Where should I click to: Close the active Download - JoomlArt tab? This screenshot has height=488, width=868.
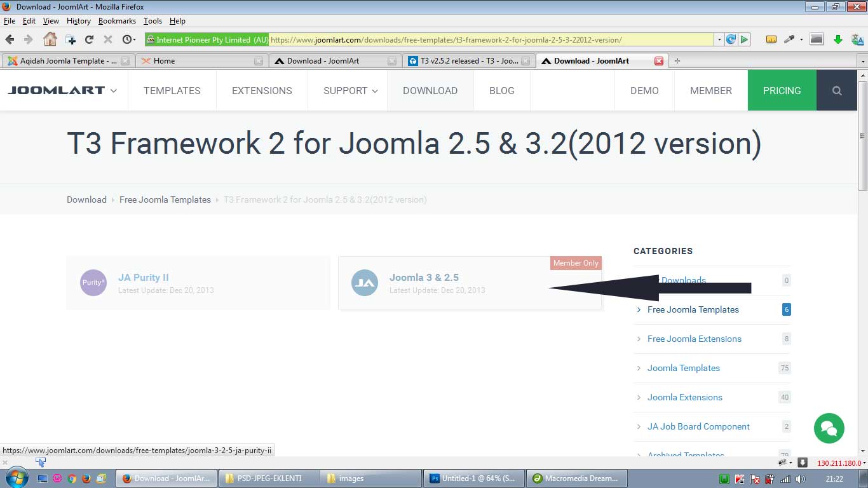[x=659, y=61]
